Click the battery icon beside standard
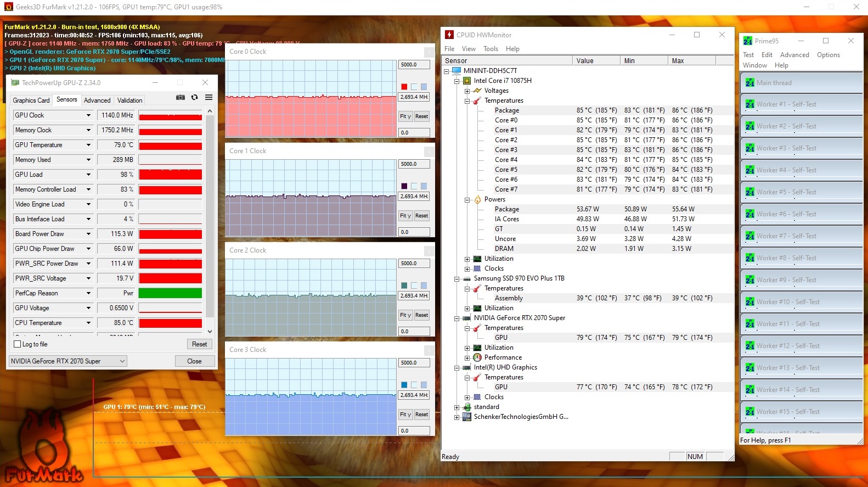Screen dimensions: 868x487 tap(467, 407)
